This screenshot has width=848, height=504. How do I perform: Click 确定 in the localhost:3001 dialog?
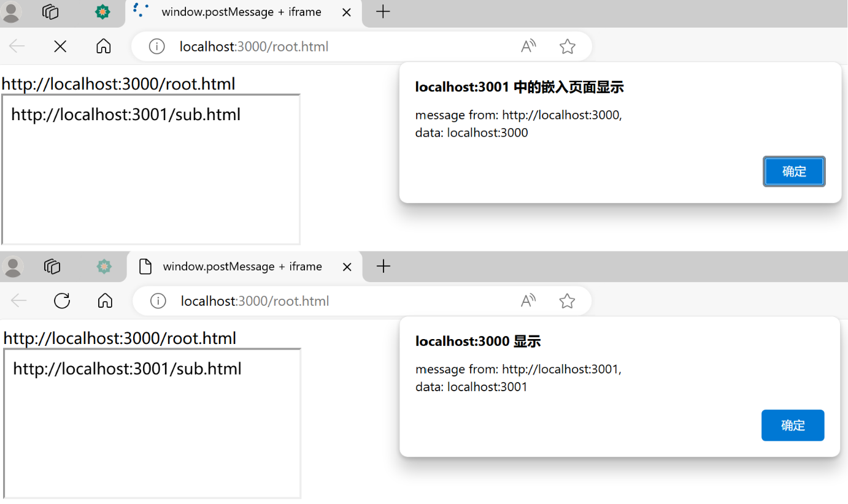coord(793,171)
